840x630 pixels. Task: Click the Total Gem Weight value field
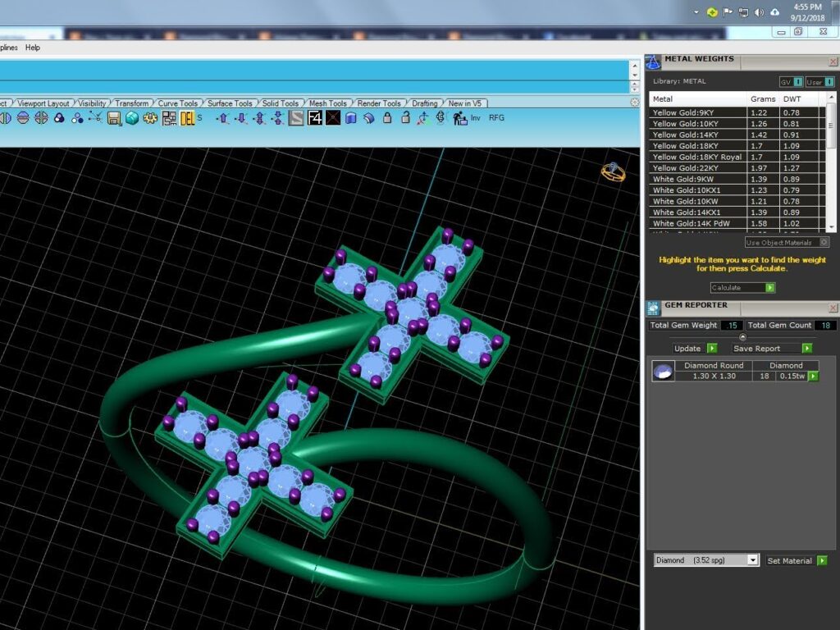732,325
